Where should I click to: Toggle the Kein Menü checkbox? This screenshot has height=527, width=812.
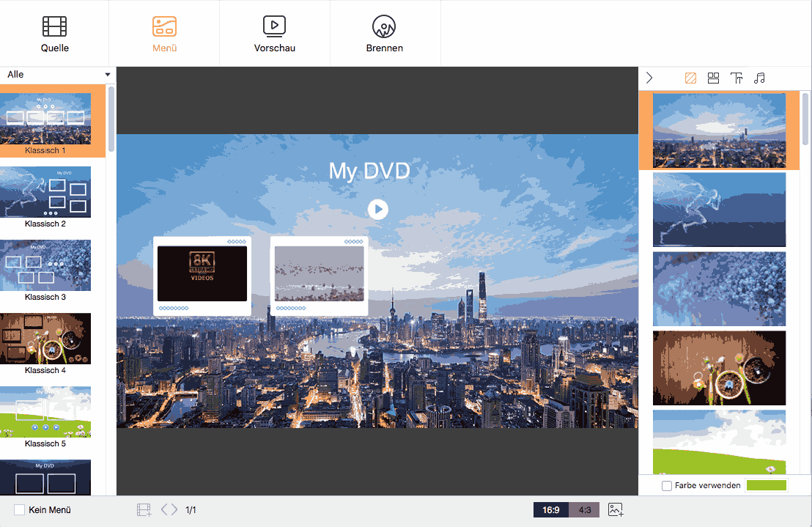point(19,510)
